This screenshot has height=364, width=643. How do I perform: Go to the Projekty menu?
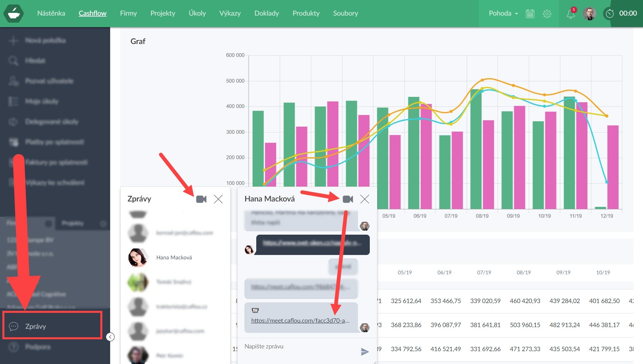[163, 14]
